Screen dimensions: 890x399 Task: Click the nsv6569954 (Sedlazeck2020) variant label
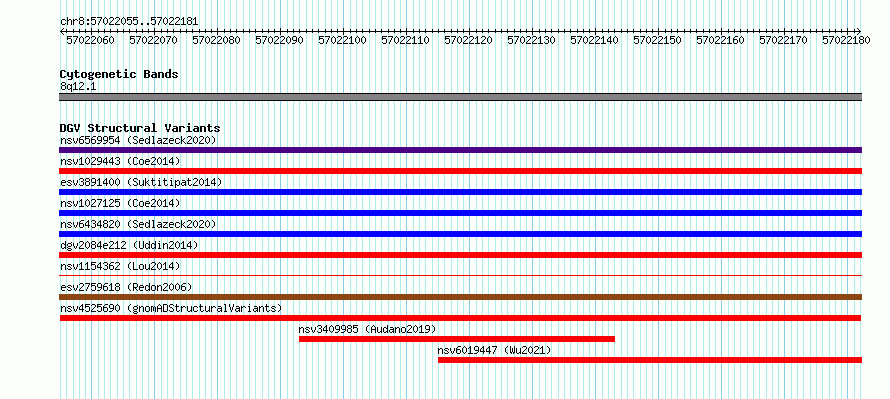click(x=138, y=140)
